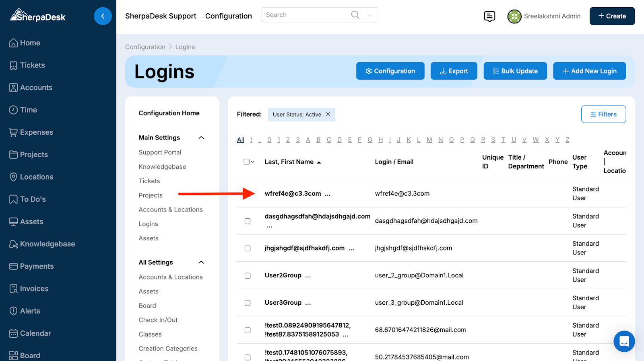
Task: Open the chat messages icon in header
Action: [489, 16]
